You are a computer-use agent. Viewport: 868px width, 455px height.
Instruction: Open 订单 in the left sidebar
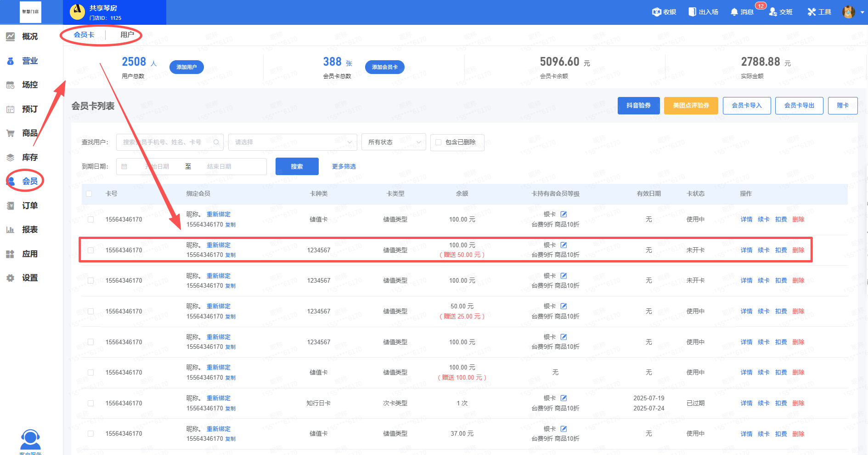pos(30,205)
